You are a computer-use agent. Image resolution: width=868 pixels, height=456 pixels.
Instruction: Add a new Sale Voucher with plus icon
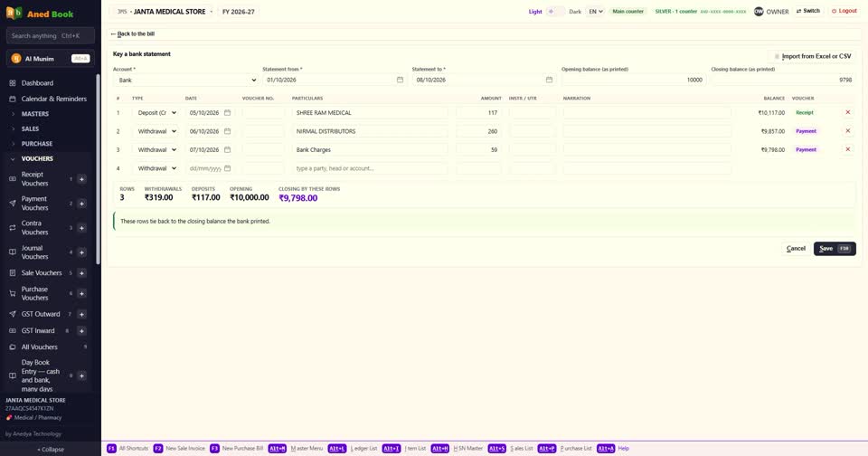click(81, 272)
